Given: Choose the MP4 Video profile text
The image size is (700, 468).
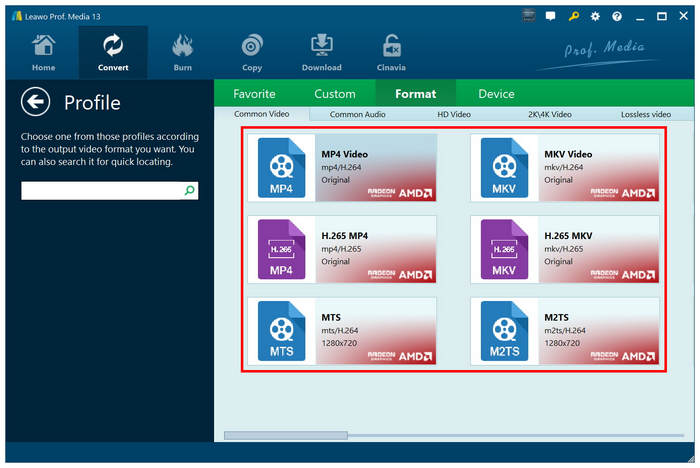Looking at the screenshot, I should (x=345, y=154).
